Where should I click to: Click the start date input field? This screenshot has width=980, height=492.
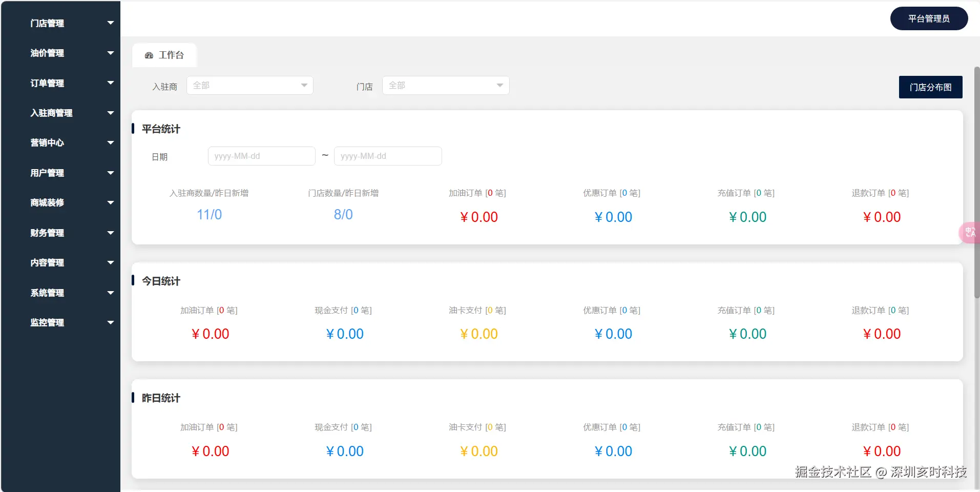pos(261,156)
